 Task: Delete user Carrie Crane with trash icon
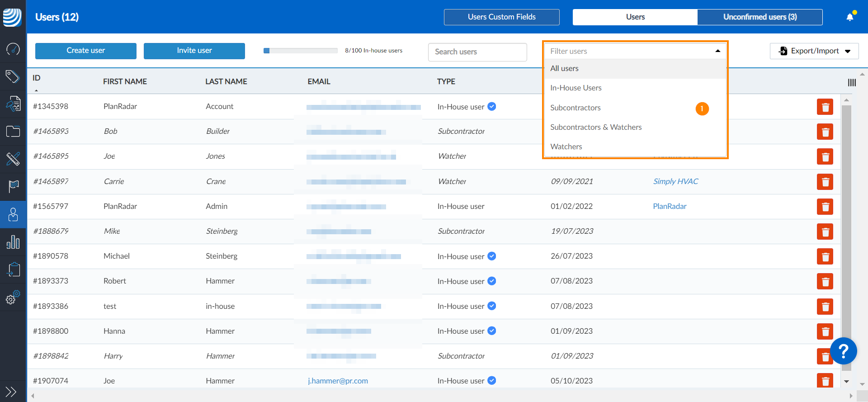click(x=825, y=182)
